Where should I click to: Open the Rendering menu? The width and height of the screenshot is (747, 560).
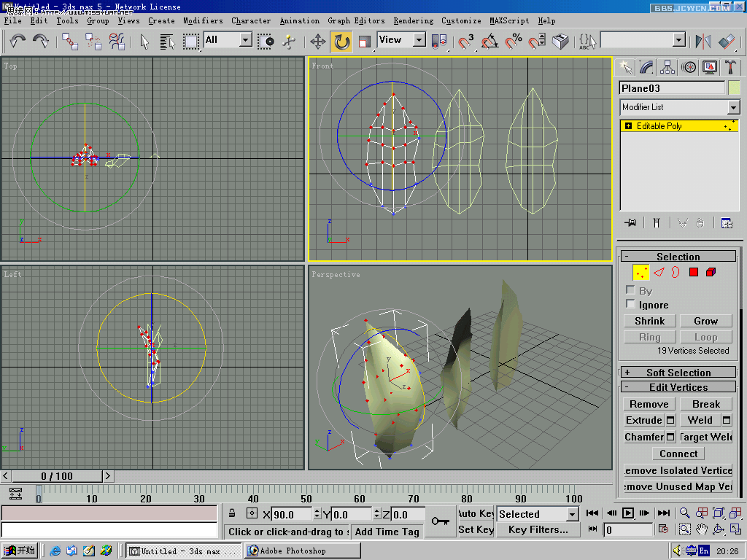click(x=414, y=20)
